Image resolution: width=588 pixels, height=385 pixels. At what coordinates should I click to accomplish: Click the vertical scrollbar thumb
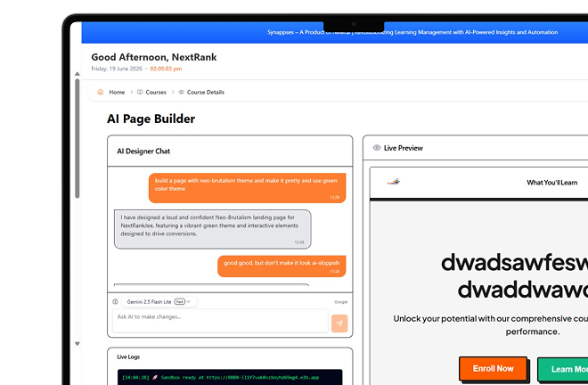pos(78,138)
